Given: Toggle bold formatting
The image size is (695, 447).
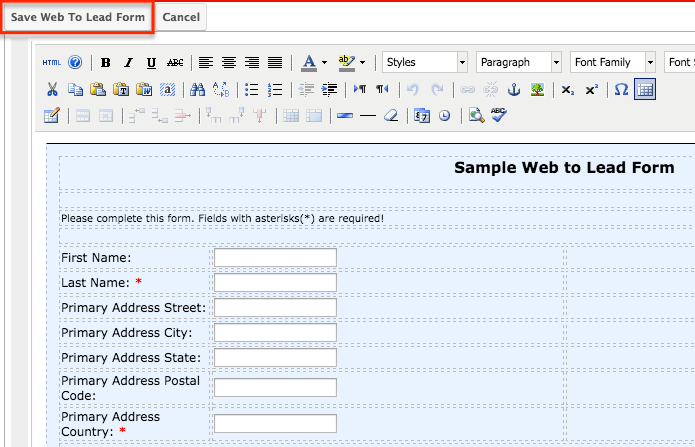Looking at the screenshot, I should coord(105,63).
